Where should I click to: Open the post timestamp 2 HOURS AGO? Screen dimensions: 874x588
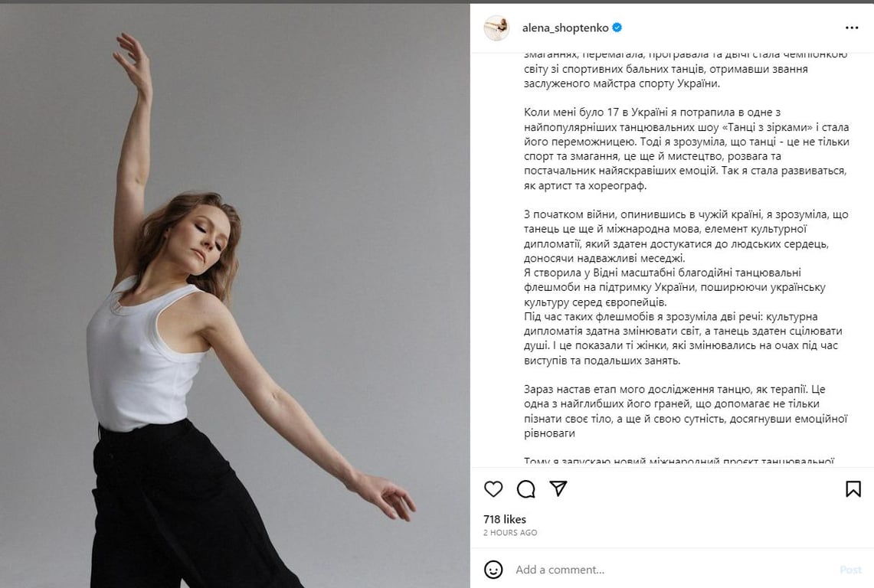pos(509,533)
